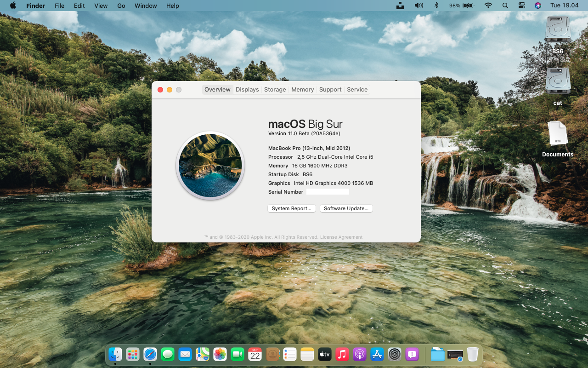Open Spotlight search

click(505, 6)
